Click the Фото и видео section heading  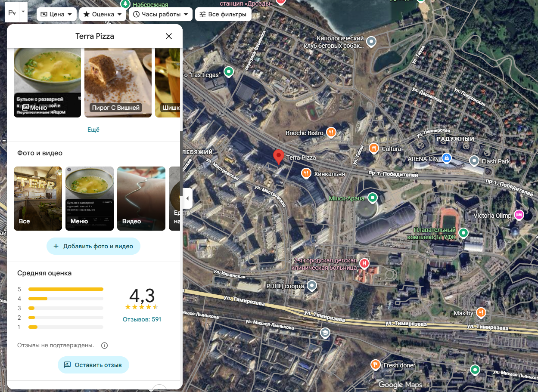40,153
